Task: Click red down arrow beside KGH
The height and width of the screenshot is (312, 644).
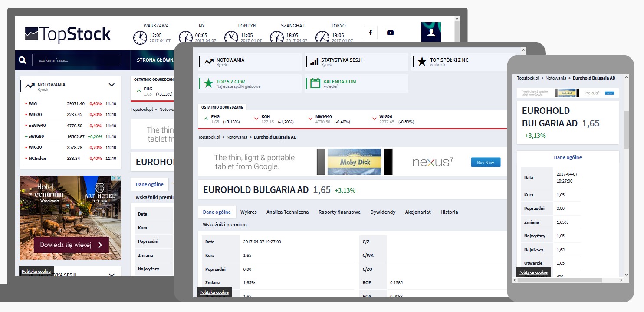Action: coord(256,118)
